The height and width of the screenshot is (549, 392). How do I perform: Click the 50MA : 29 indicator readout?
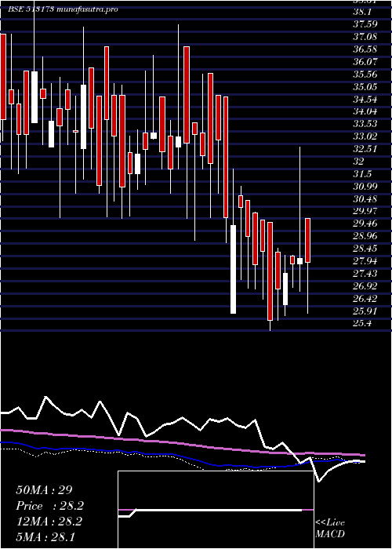45,490
